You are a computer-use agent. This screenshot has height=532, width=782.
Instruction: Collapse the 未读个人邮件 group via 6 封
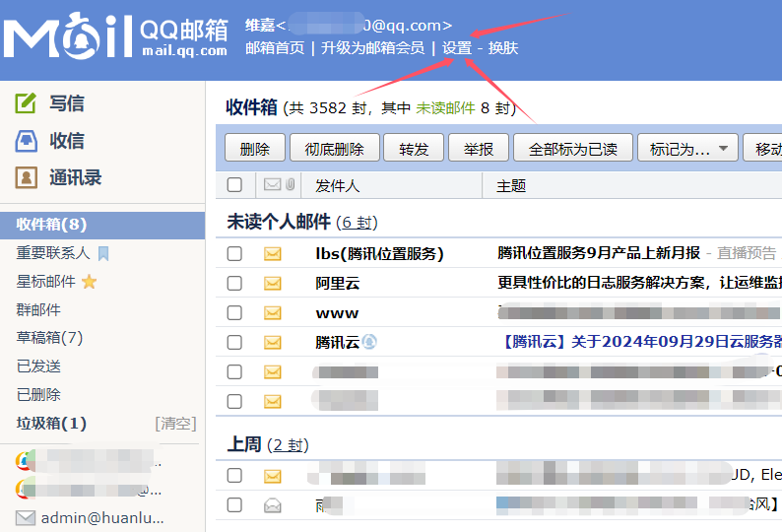coord(358,223)
